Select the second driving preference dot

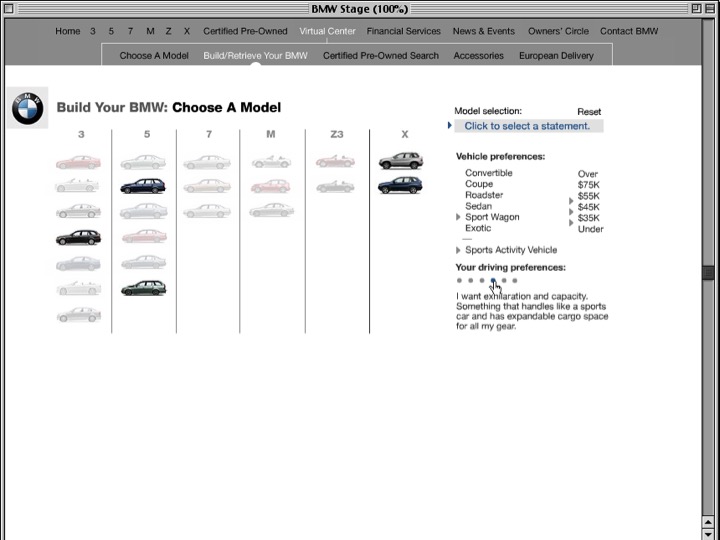[x=470, y=281]
